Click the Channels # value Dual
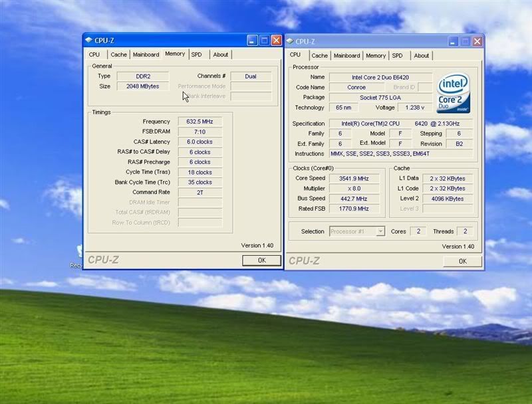 tap(251, 76)
